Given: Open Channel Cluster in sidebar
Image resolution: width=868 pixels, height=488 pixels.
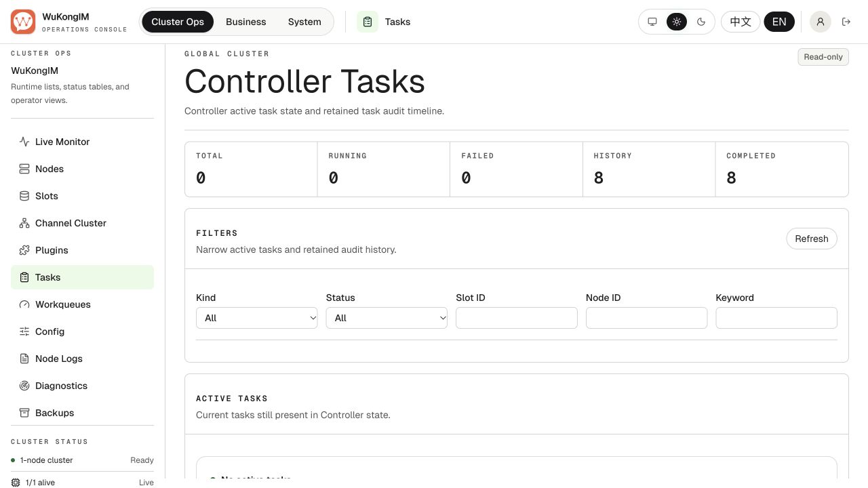Looking at the screenshot, I should pyautogui.click(x=83, y=223).
